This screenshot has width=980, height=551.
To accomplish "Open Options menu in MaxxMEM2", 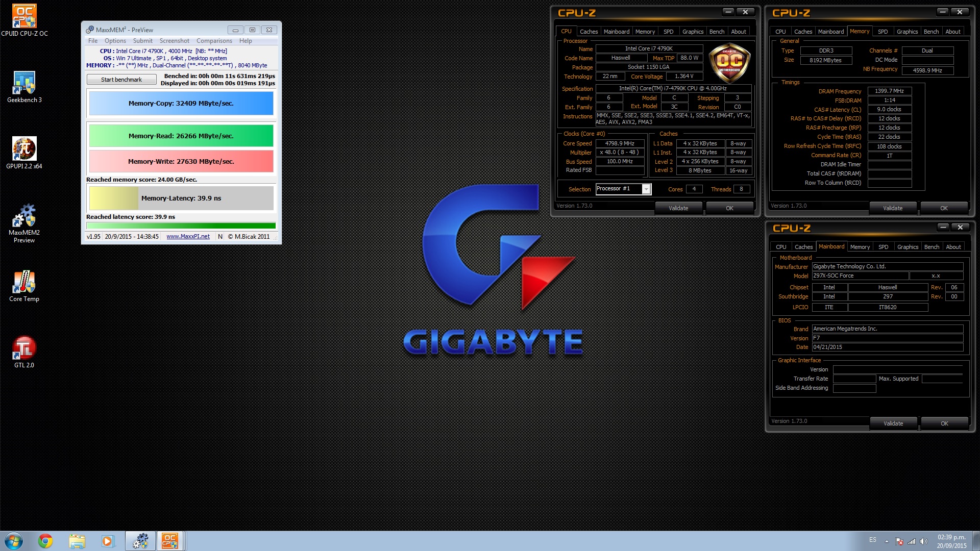I will coord(115,41).
